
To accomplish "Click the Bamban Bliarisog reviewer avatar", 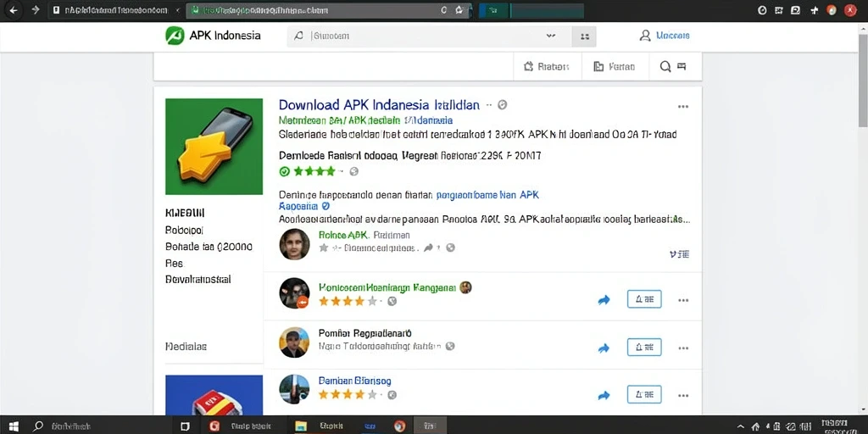I will point(294,389).
